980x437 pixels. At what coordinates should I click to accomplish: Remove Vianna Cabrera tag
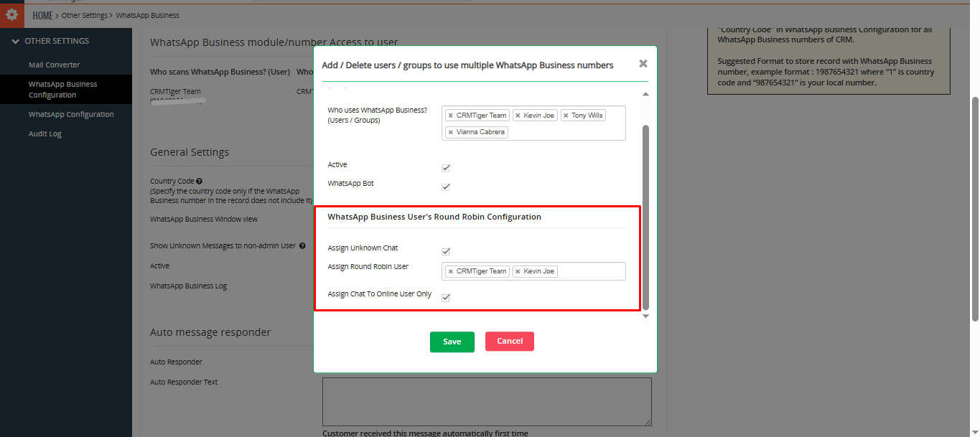coord(451,132)
